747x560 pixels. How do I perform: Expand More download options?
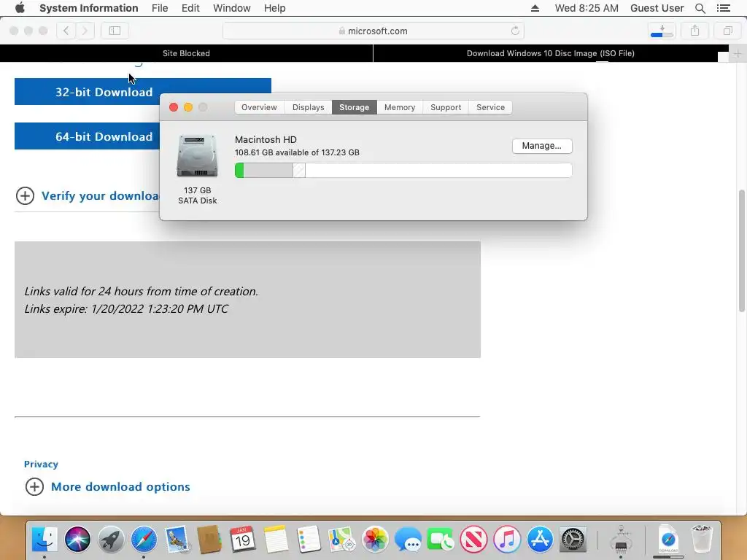click(x=34, y=486)
